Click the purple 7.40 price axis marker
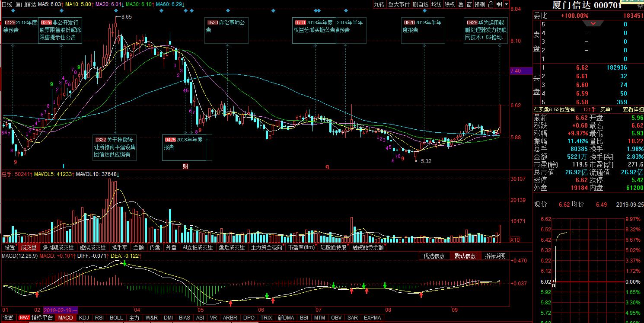Viewport: 644px width, 323px height. click(521, 70)
